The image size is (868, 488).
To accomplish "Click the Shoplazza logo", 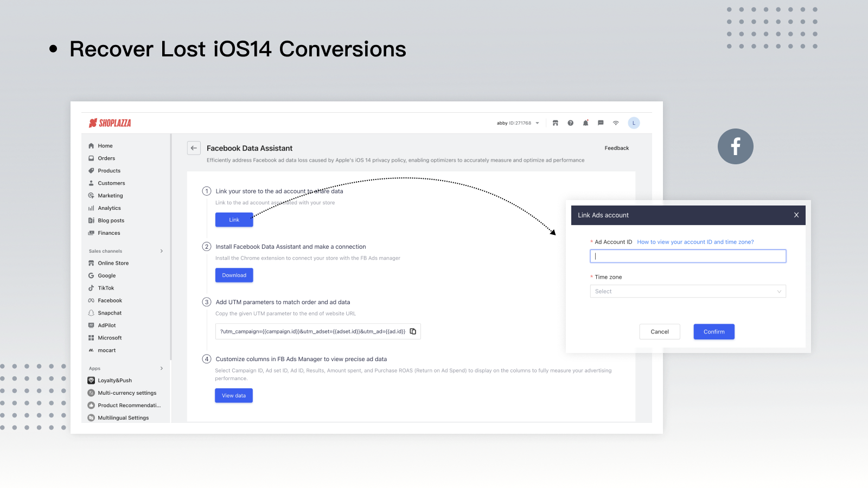I will pos(110,123).
